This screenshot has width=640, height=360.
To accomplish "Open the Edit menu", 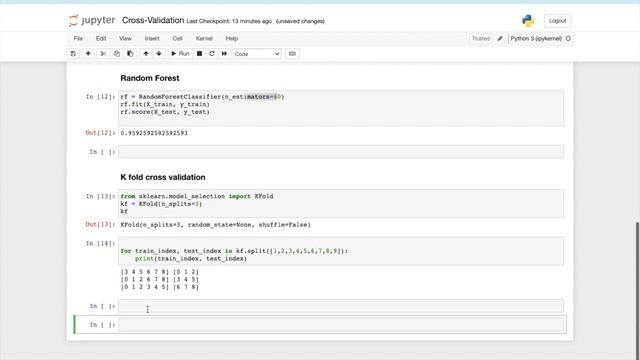I will pyautogui.click(x=101, y=38).
